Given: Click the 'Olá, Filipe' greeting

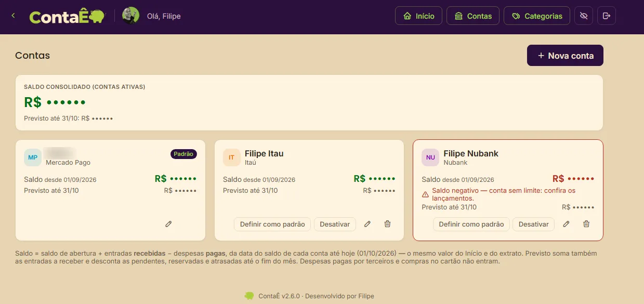Looking at the screenshot, I should tap(164, 16).
